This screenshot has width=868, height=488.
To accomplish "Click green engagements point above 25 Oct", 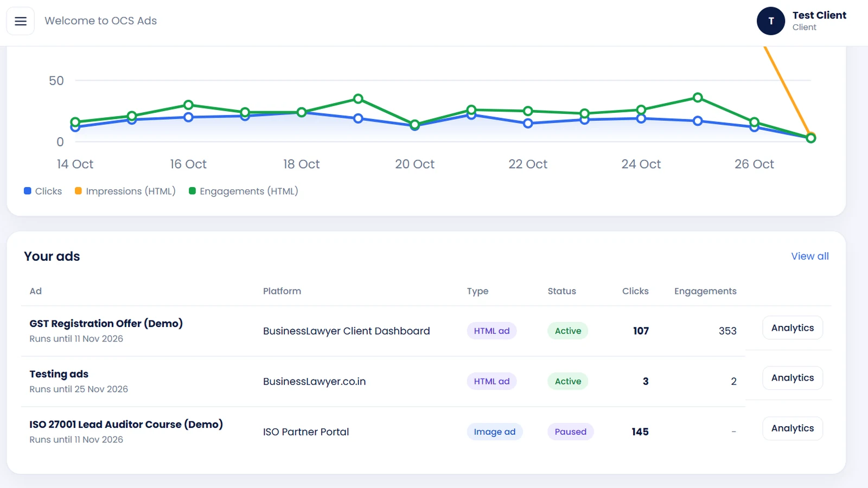I will 698,98.
